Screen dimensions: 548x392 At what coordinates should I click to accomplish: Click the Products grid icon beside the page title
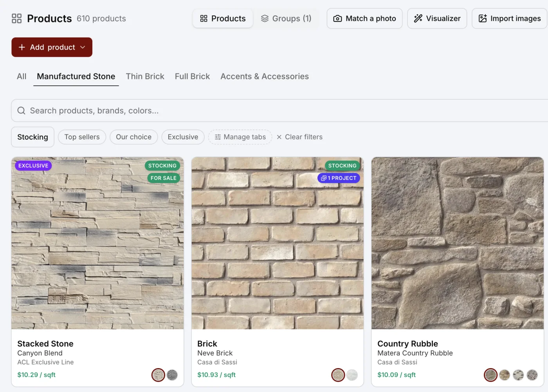[x=16, y=18]
